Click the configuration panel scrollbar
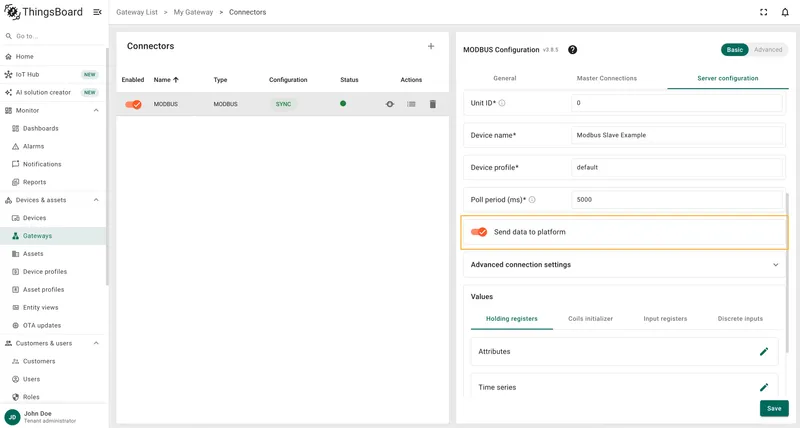800x428 pixels. click(x=788, y=273)
